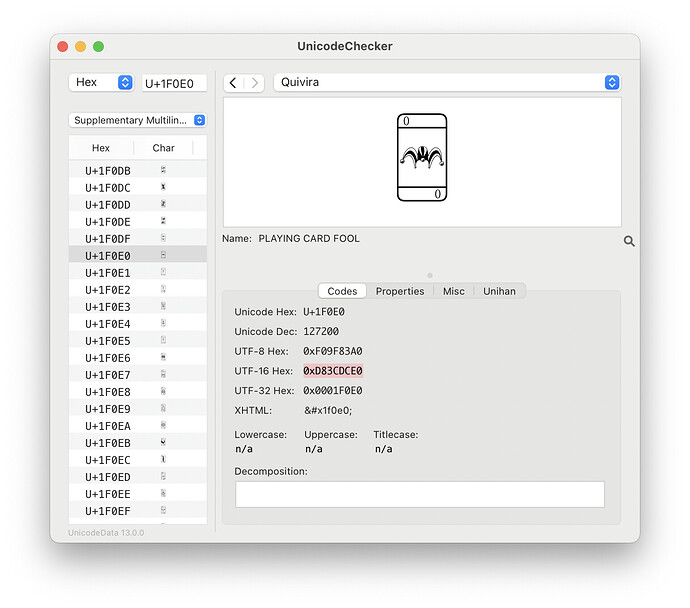Click the code point input field
Viewport: 690px width, 608px height.
pyautogui.click(x=175, y=83)
